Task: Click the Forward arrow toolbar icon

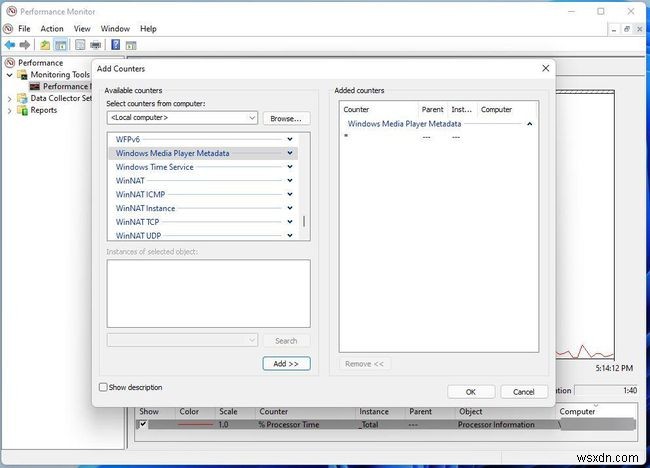Action: 25,45
